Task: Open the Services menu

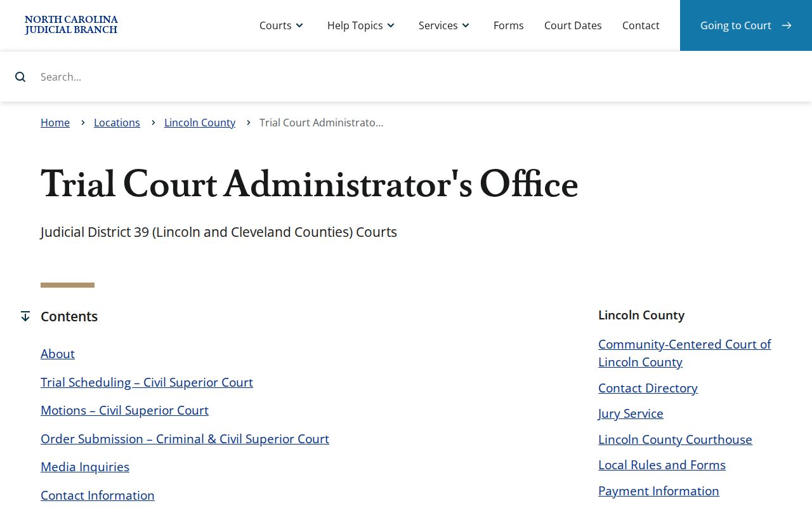Action: coord(445,25)
